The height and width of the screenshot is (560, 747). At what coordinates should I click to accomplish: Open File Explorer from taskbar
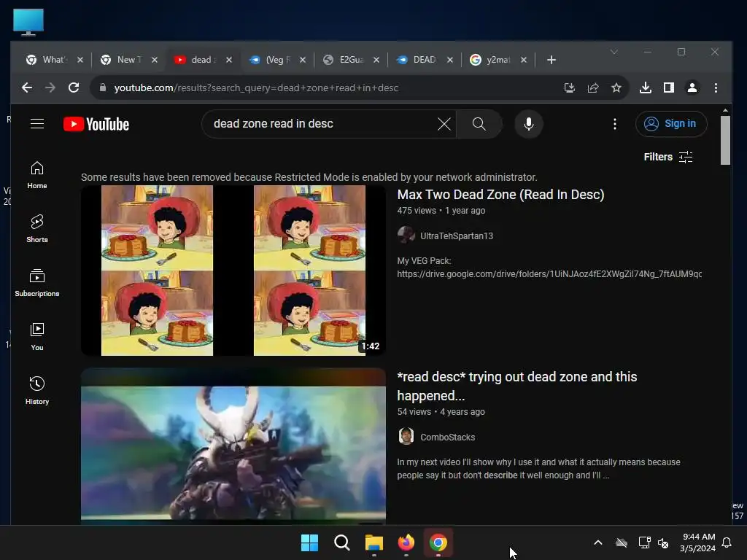(374, 542)
